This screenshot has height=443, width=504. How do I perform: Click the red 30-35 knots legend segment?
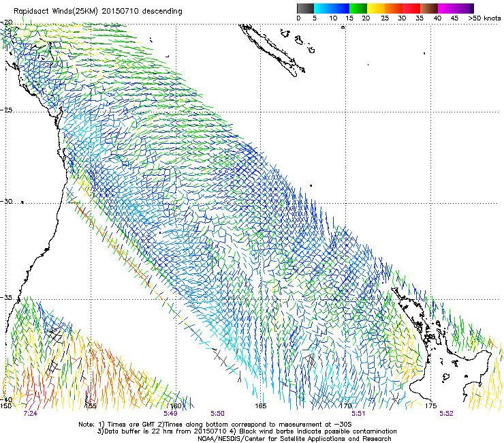click(411, 8)
